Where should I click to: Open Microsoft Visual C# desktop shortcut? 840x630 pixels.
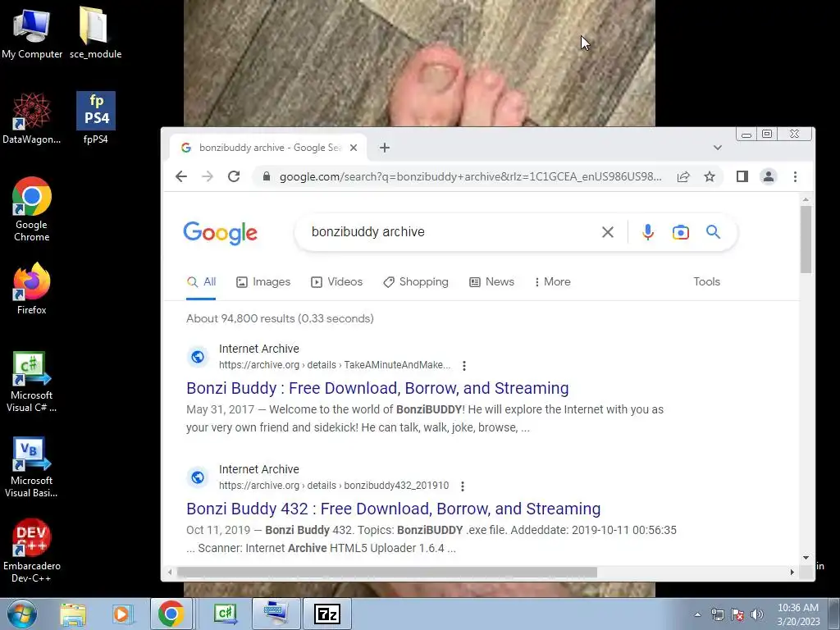[32, 381]
